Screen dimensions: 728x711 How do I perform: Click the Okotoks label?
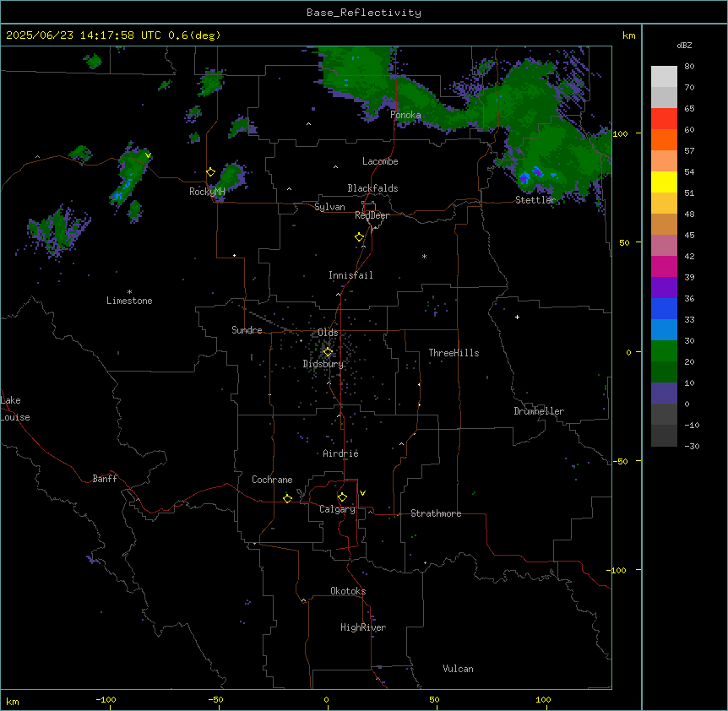[348, 591]
